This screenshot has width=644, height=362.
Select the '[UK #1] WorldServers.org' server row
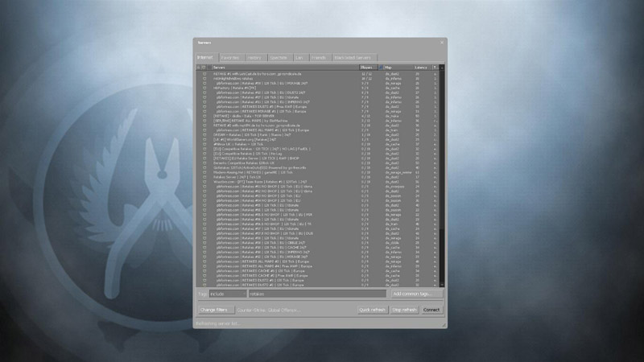tap(318, 139)
